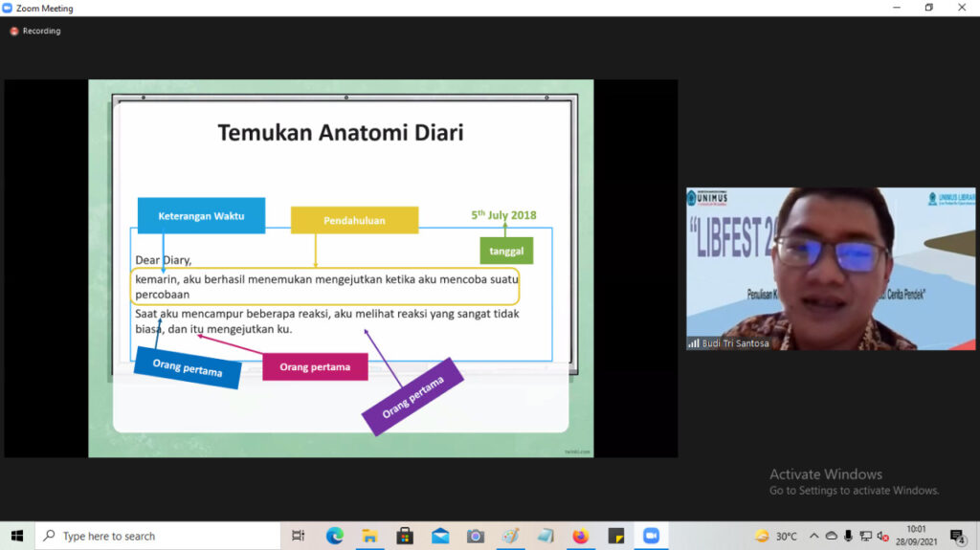Viewport: 980px width, 550px height.
Task: Open Firefox from the taskbar
Action: point(580,536)
